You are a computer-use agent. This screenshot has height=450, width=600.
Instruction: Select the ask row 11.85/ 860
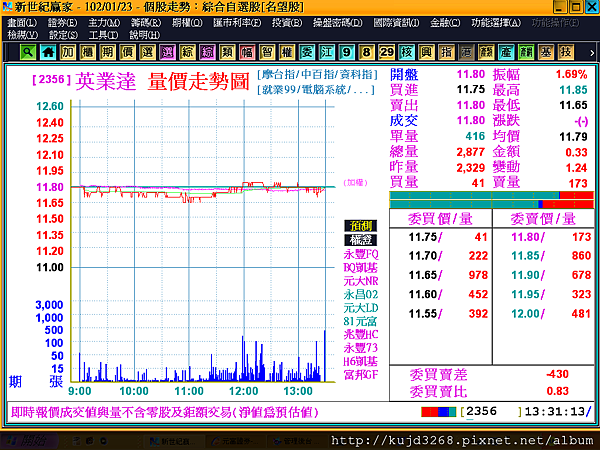543,256
